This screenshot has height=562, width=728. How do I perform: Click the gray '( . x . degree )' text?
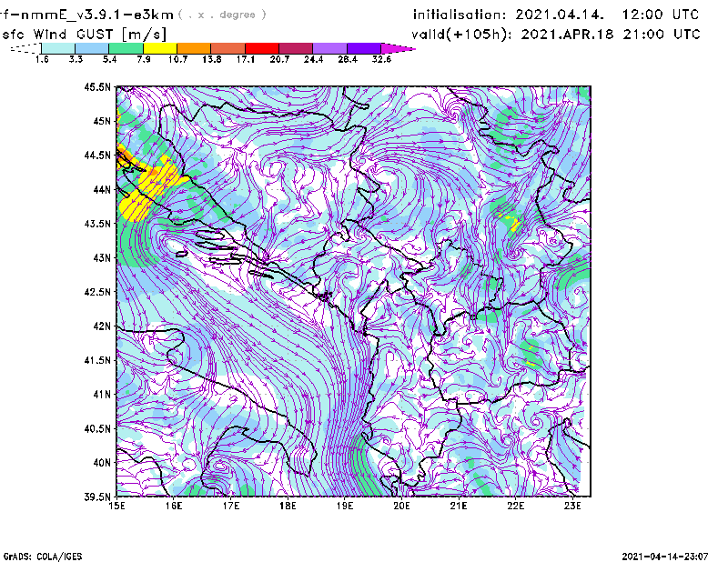tap(222, 15)
